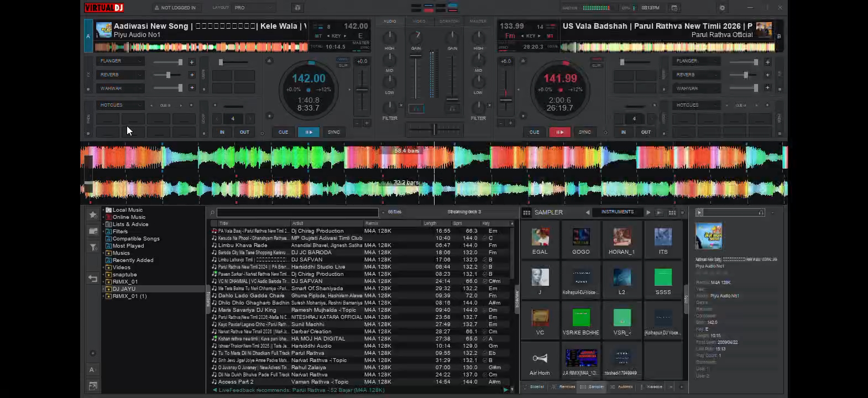This screenshot has width=868, height=398.
Task: Click the CUE button on deck A
Action: tap(283, 132)
